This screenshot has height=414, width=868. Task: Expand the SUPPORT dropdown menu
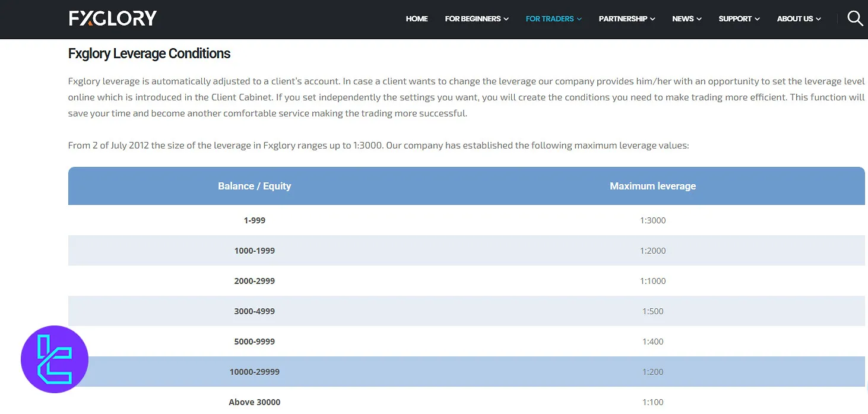739,19
